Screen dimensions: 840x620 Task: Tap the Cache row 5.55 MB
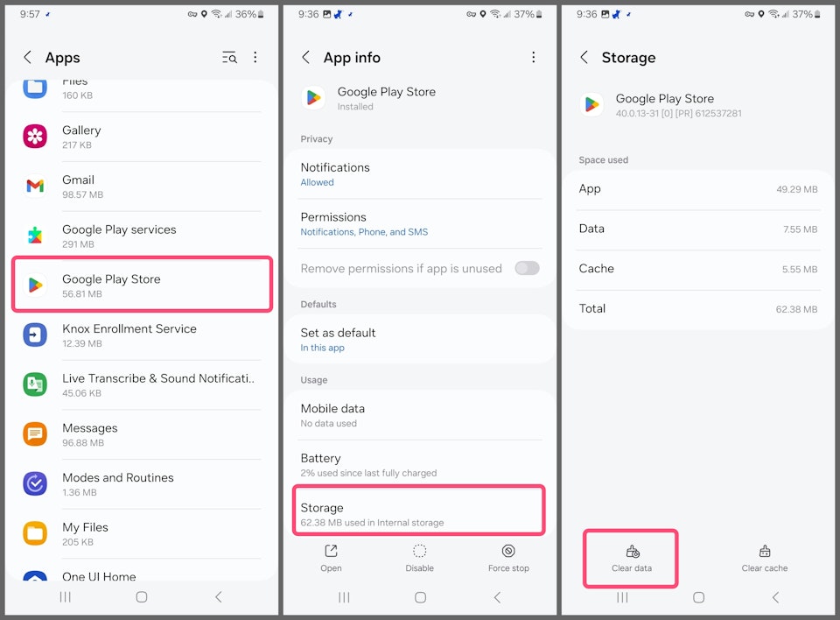pyautogui.click(x=698, y=269)
